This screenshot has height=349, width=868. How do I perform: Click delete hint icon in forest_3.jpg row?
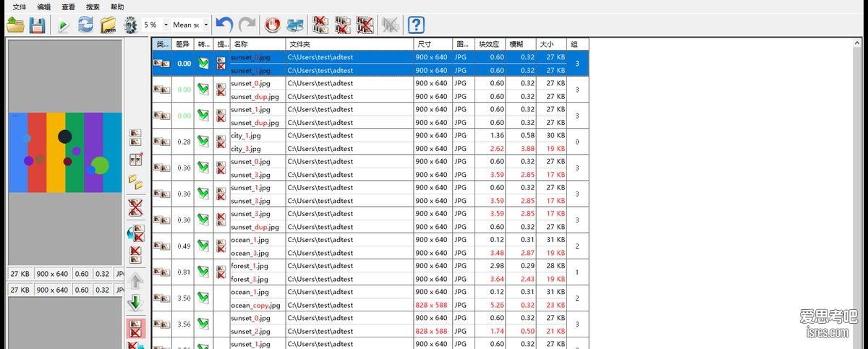point(221,272)
